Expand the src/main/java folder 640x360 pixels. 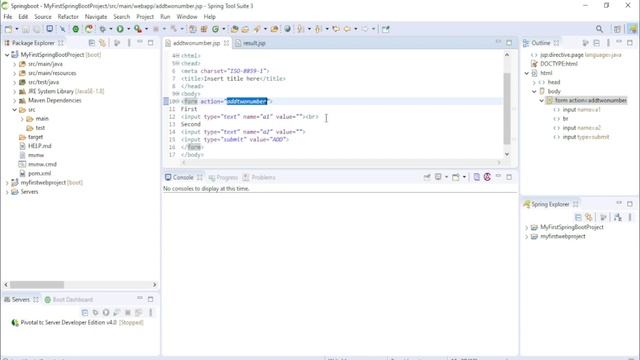click(15, 64)
